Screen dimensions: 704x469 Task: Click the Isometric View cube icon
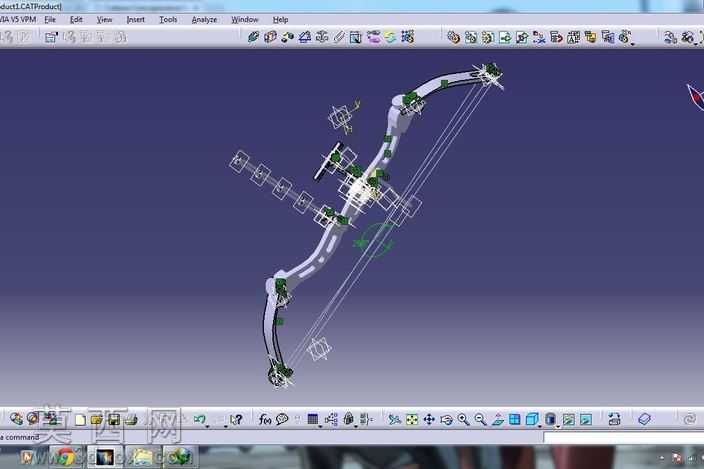point(532,420)
